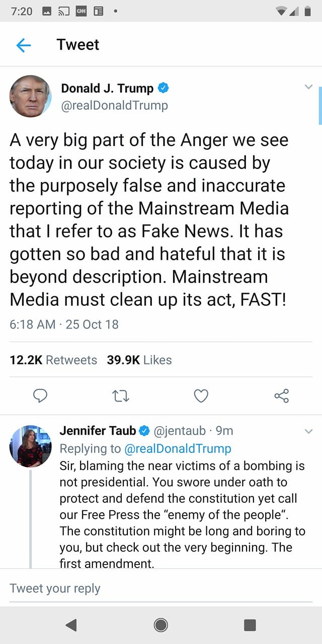The width and height of the screenshot is (322, 644).
Task: View the 12.2K Retweets list
Action: (x=53, y=360)
